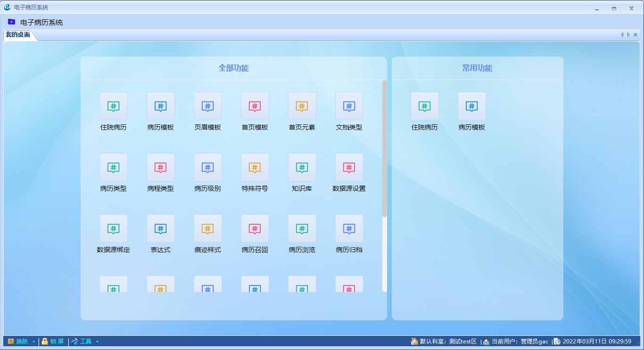The height and width of the screenshot is (350, 644).
Task: Open the 知识库 function icon
Action: tap(302, 168)
